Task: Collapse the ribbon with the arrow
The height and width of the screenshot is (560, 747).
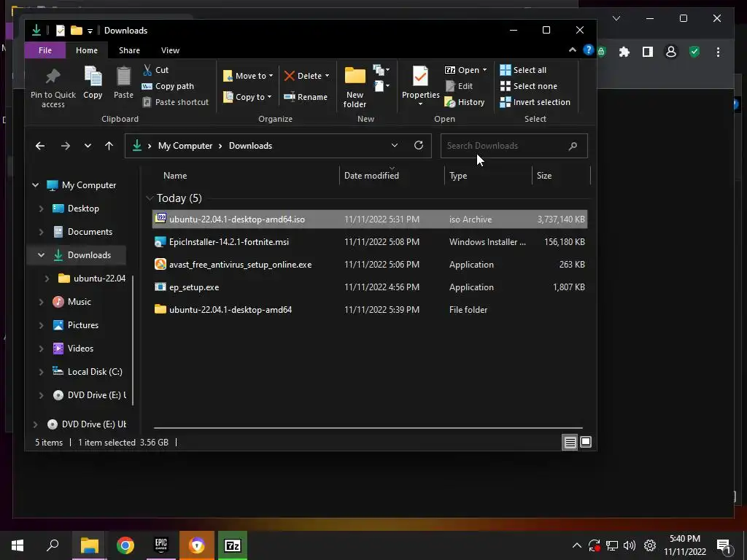Action: tap(572, 50)
